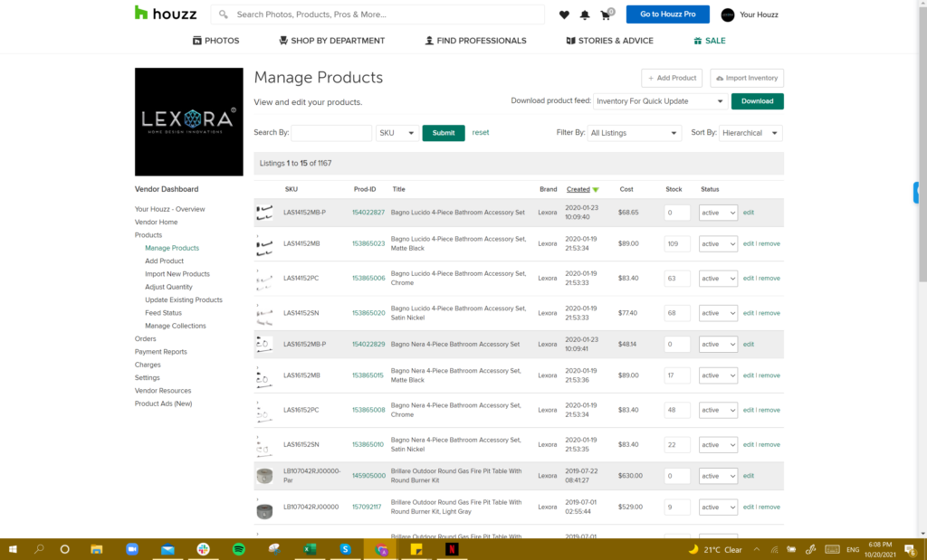Click the stock field showing 109
This screenshot has height=560, width=927.
tap(677, 244)
